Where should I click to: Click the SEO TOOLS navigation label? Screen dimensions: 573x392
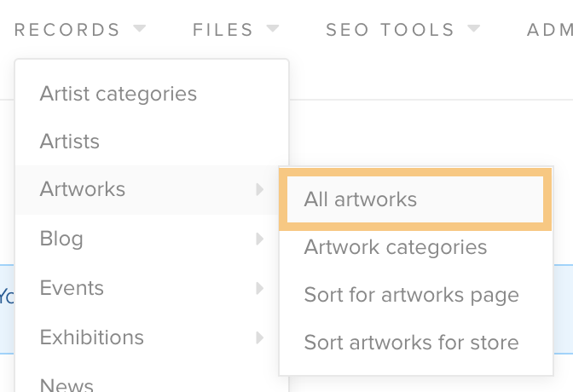click(390, 30)
